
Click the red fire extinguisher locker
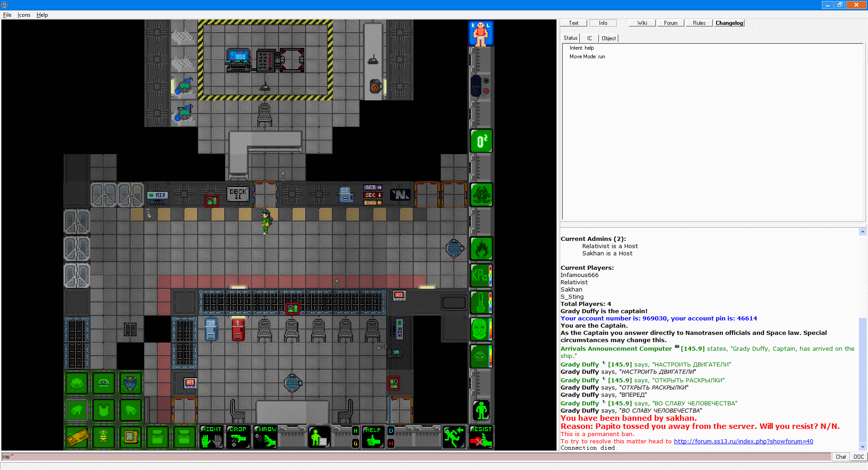tap(238, 329)
